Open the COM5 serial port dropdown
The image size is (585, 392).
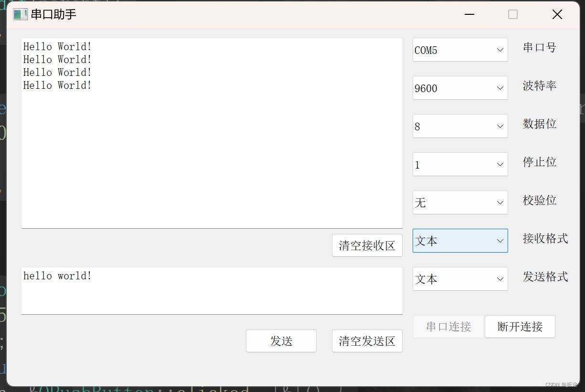(x=459, y=50)
